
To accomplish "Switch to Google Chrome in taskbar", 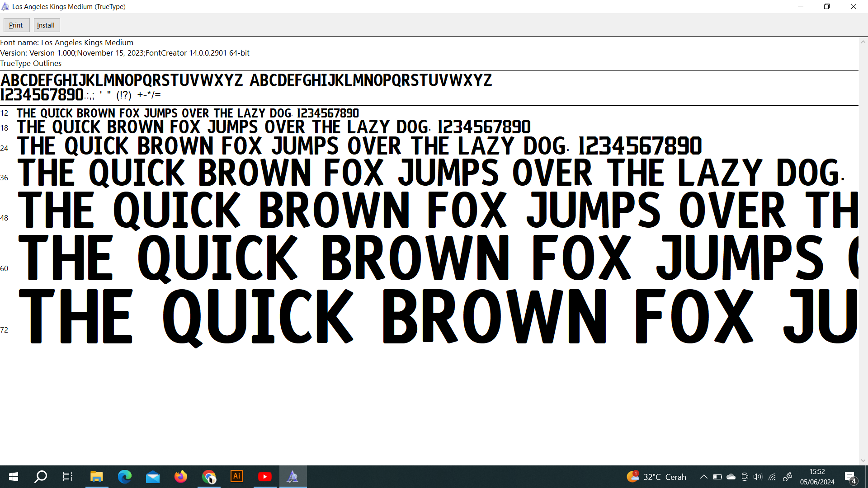I will pyautogui.click(x=209, y=477).
